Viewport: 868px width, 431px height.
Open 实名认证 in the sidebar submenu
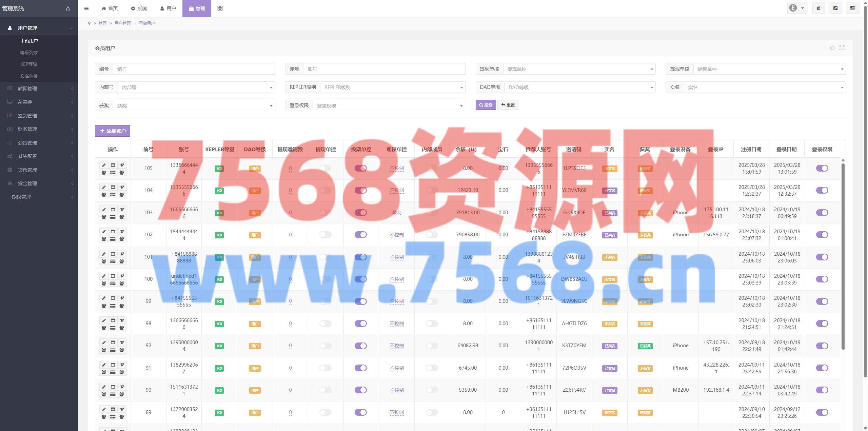coord(29,76)
